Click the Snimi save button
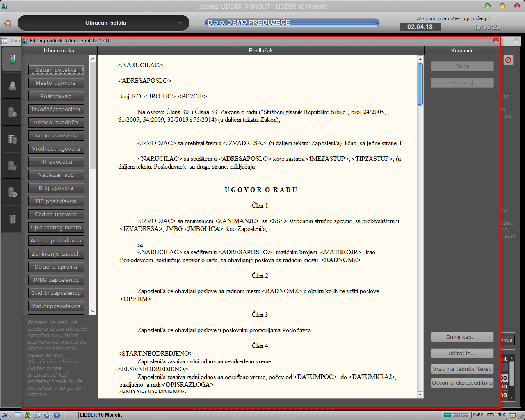This screenshot has height=420, width=525. point(462,66)
